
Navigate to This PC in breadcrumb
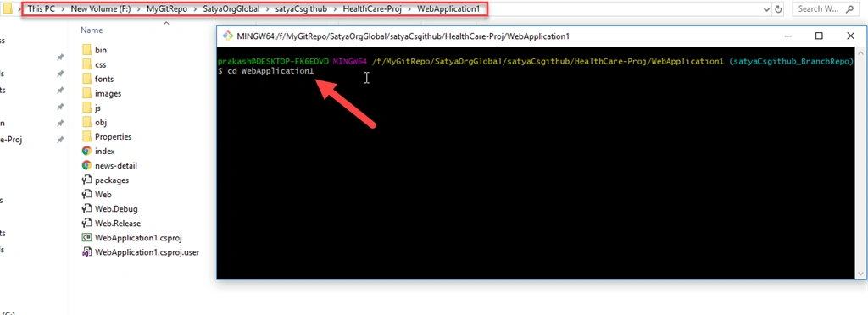[42, 8]
